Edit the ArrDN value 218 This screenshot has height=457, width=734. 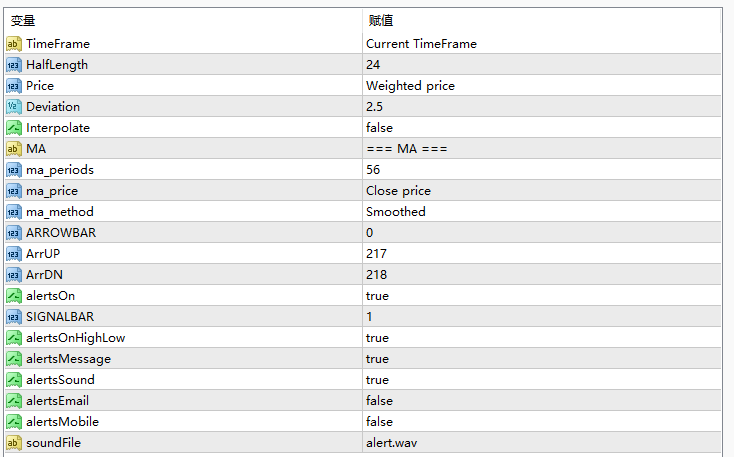[x=376, y=275]
